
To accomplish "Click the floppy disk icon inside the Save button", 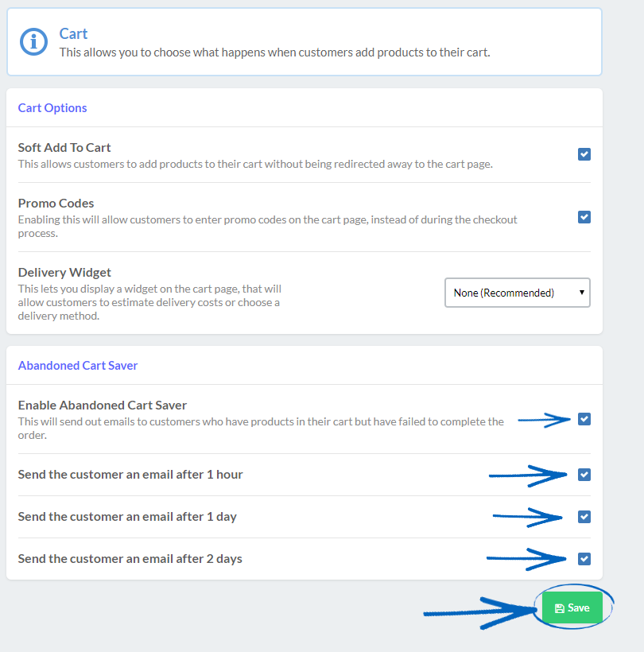I will 561,607.
